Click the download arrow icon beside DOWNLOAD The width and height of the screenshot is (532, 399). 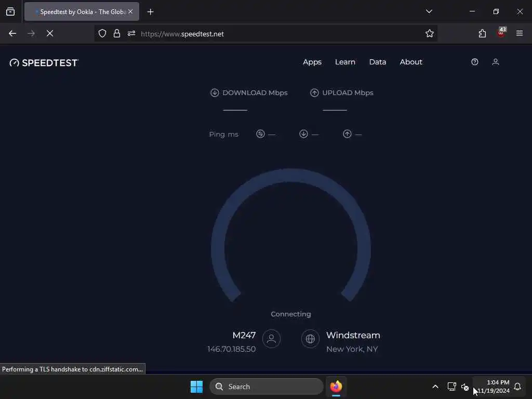pyautogui.click(x=215, y=92)
